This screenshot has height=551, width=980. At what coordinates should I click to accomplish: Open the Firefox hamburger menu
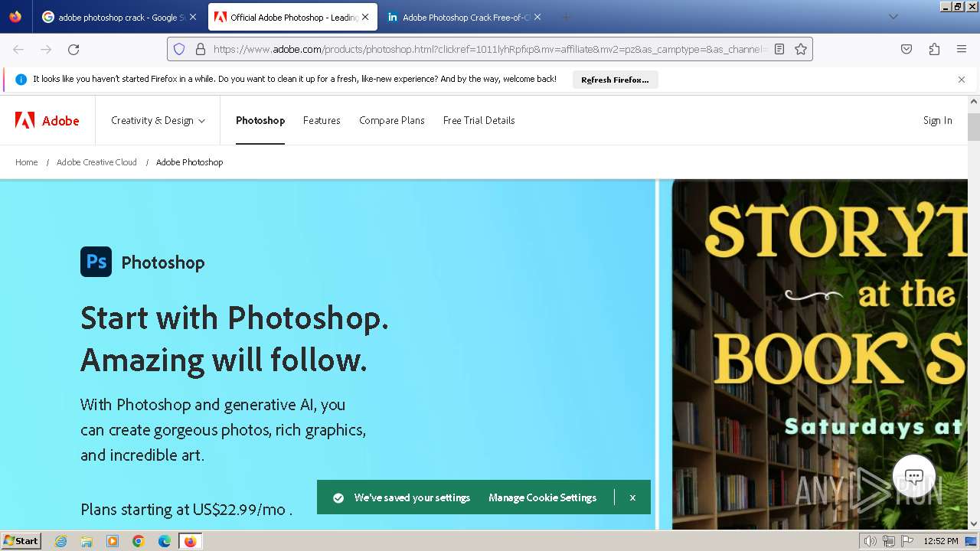click(962, 49)
